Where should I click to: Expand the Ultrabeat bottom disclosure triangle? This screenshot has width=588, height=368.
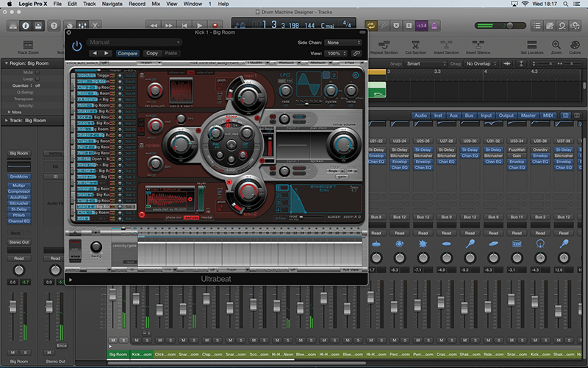pos(71,280)
